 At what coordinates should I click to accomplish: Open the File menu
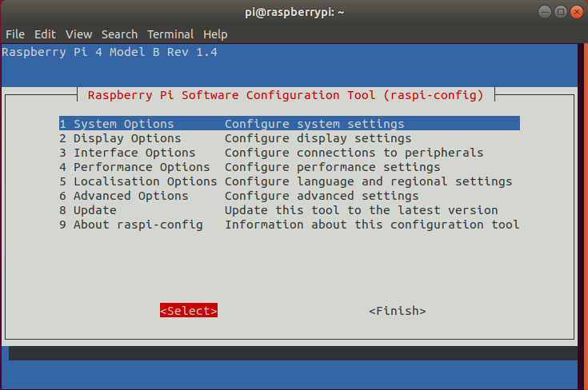tap(15, 34)
